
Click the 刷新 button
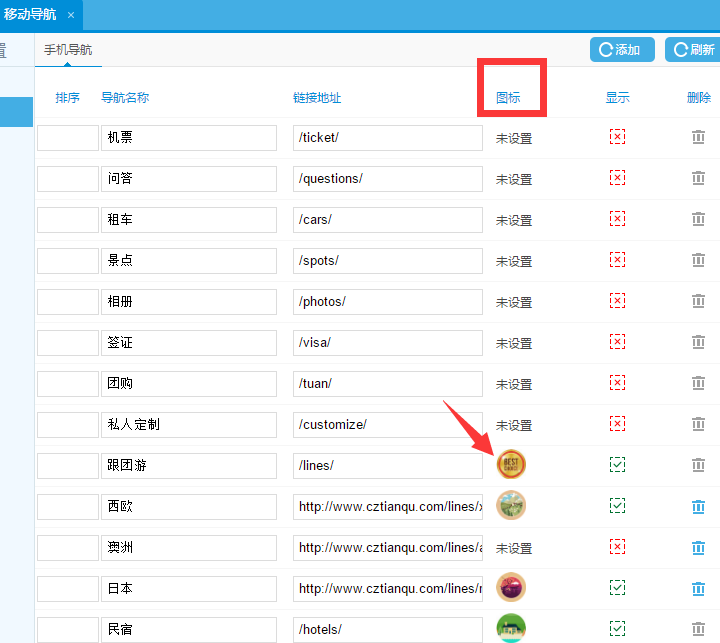pyautogui.click(x=693, y=50)
